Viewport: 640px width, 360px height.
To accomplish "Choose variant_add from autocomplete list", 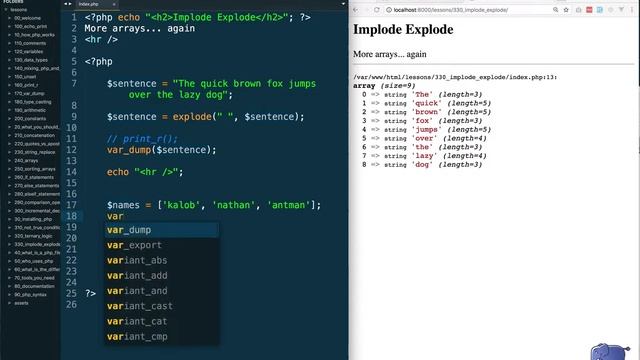I will pyautogui.click(x=162, y=276).
